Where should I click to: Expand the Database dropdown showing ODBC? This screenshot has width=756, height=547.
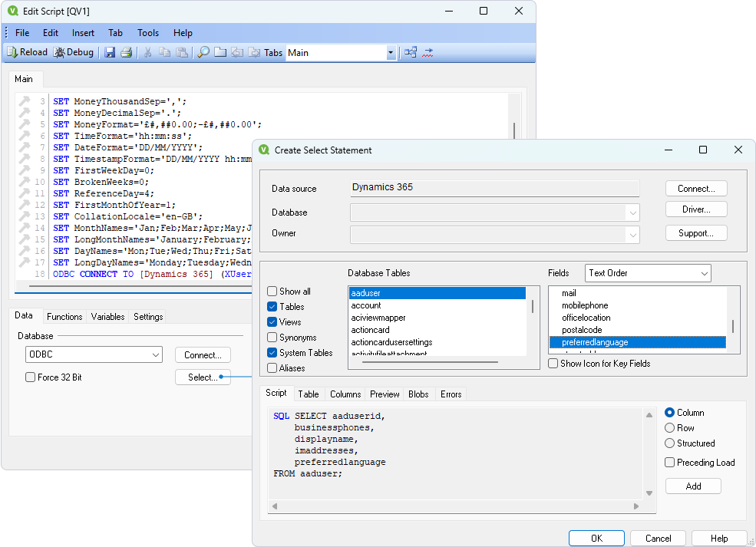click(x=157, y=354)
